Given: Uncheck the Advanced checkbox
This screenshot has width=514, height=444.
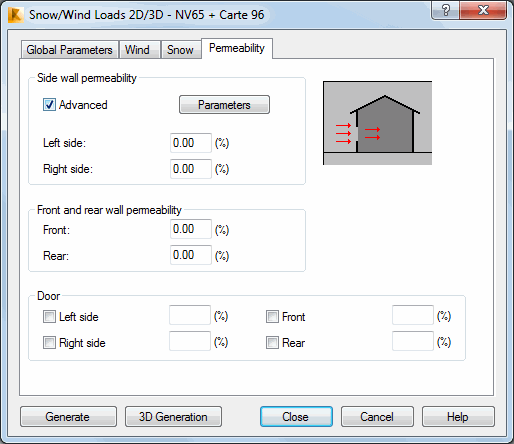Looking at the screenshot, I should [49, 105].
